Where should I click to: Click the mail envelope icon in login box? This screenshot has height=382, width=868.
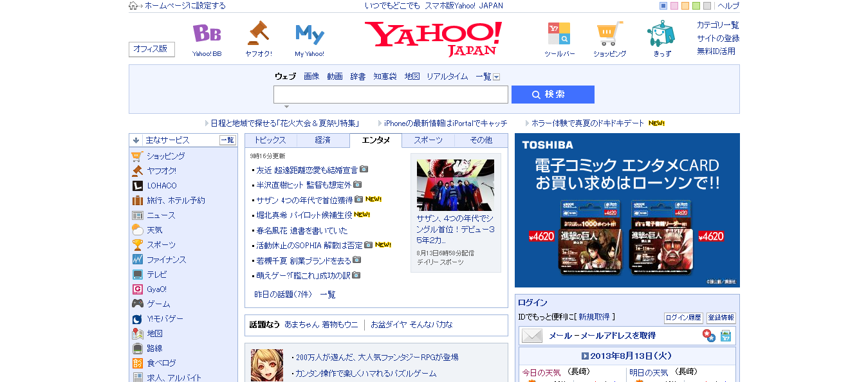[532, 336]
